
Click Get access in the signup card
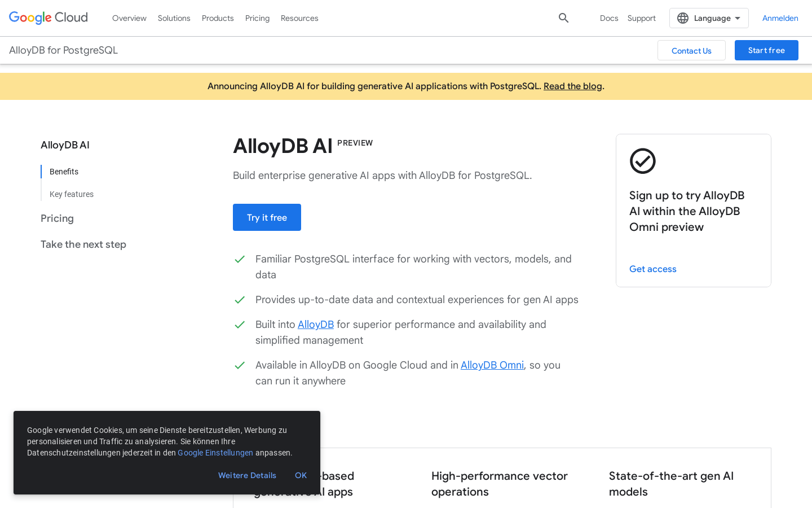[652, 269]
